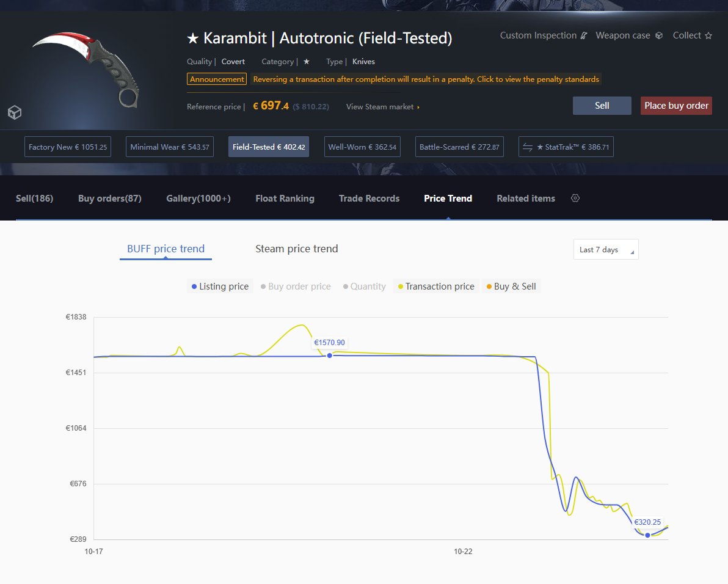Open the 3D inspect cube icon
The width and height of the screenshot is (728, 584).
tap(15, 112)
